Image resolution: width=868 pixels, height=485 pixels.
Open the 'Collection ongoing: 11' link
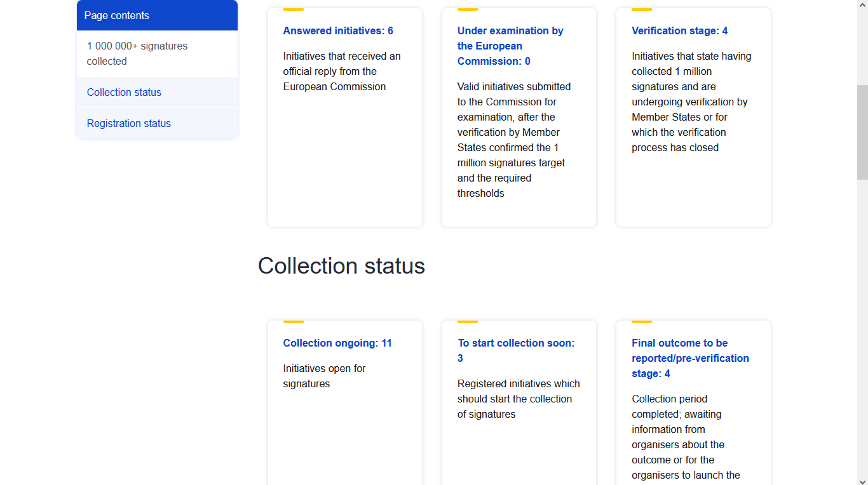point(337,343)
